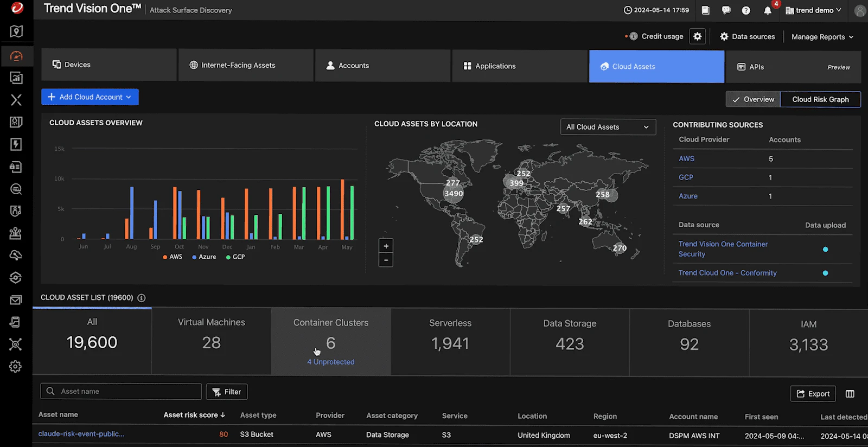Open the mobile scroll sidebar icon

(x=16, y=322)
